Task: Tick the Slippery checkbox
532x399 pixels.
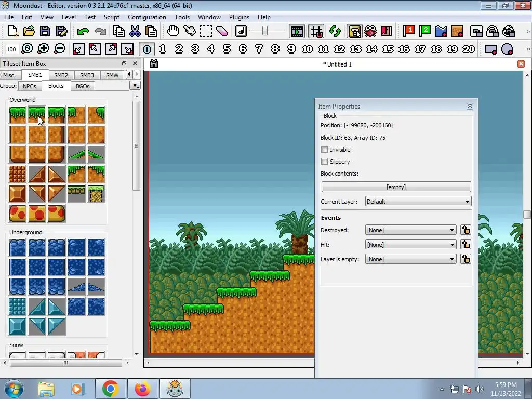Action: pyautogui.click(x=324, y=162)
